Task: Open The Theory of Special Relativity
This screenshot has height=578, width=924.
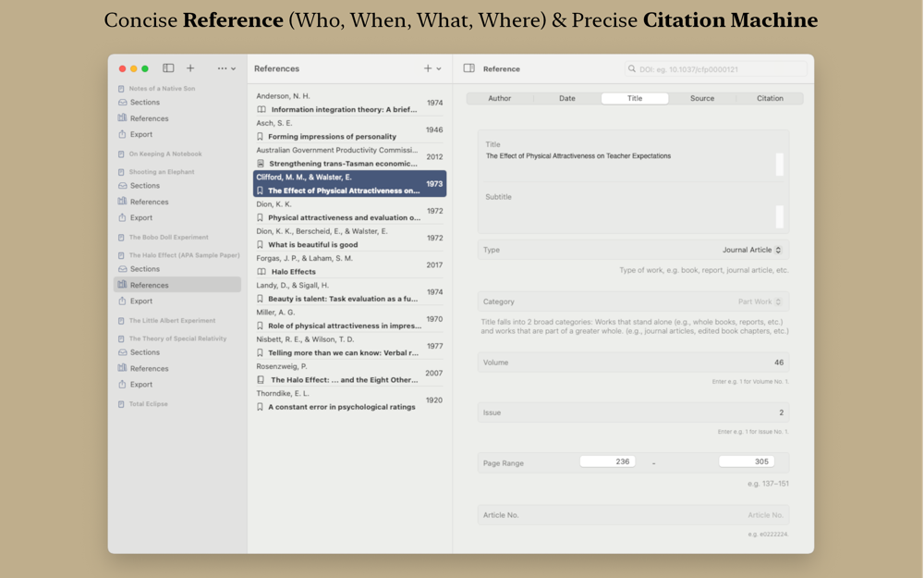Action: pyautogui.click(x=177, y=338)
